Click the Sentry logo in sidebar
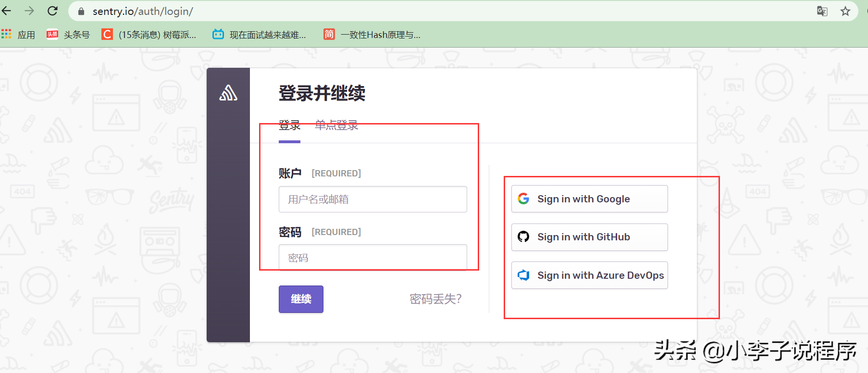 [x=228, y=93]
